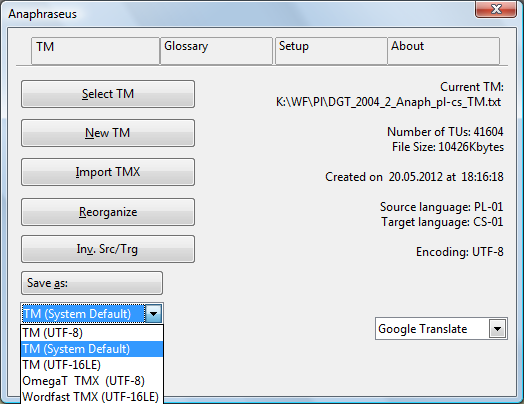
Task: Show the About tab
Action: click(x=443, y=50)
